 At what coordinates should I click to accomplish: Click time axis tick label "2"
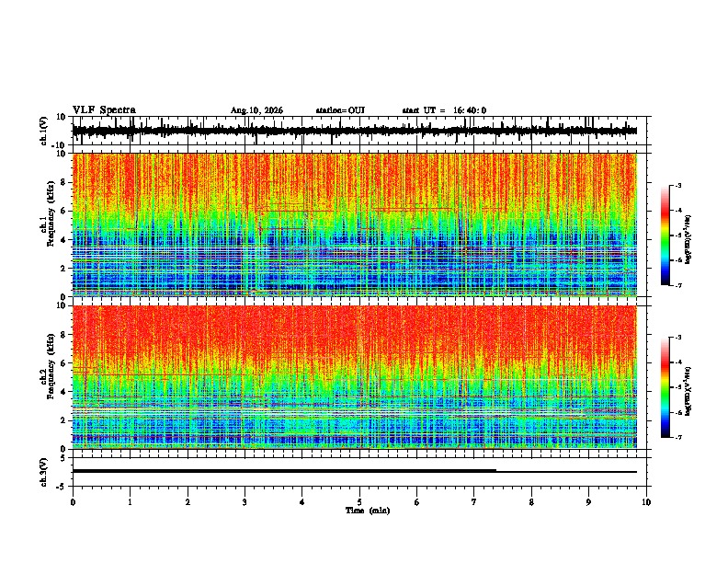click(188, 502)
